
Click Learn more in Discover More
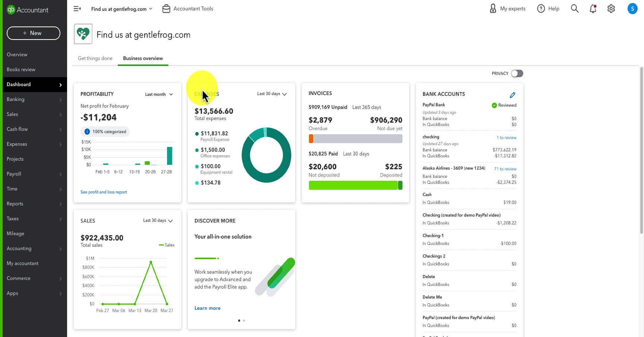(208, 308)
